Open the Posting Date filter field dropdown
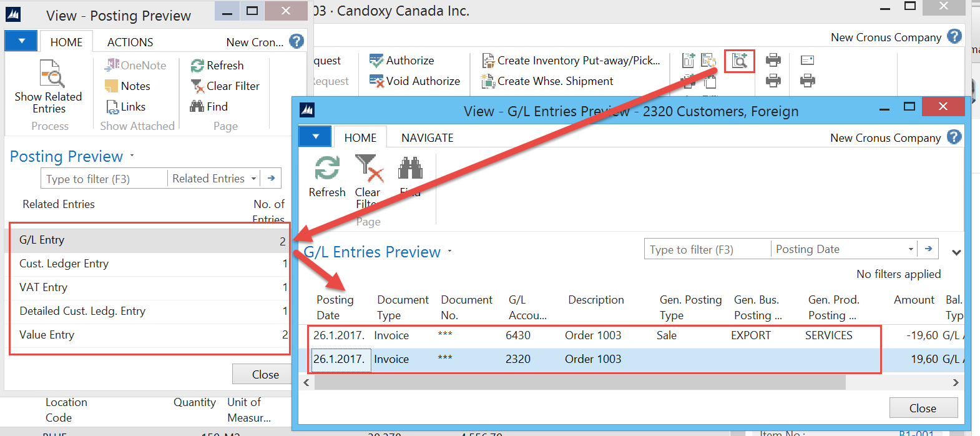The width and height of the screenshot is (980, 436). click(x=911, y=249)
